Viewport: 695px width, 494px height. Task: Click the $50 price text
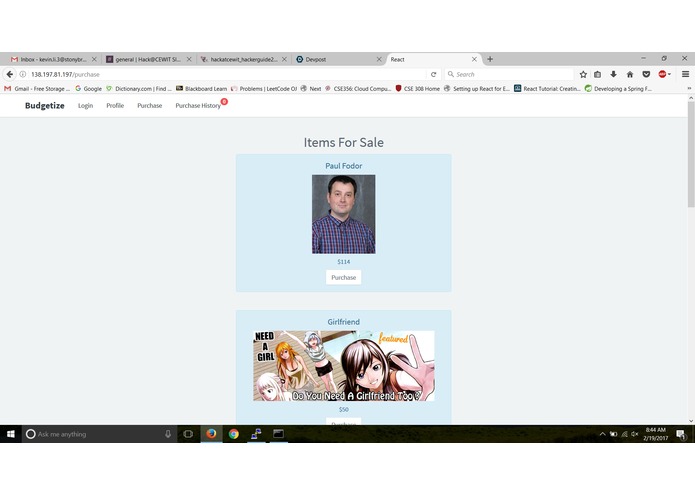(x=344, y=409)
